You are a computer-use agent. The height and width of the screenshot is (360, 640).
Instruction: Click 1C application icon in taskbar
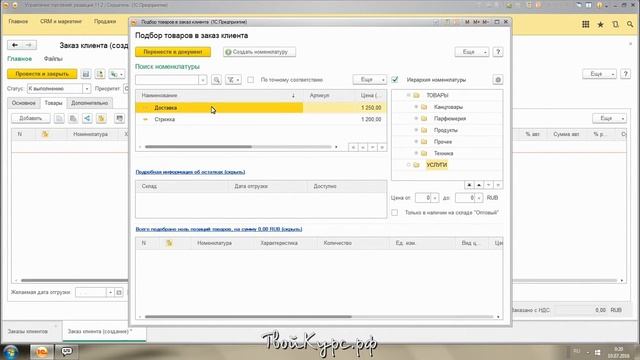point(41,351)
